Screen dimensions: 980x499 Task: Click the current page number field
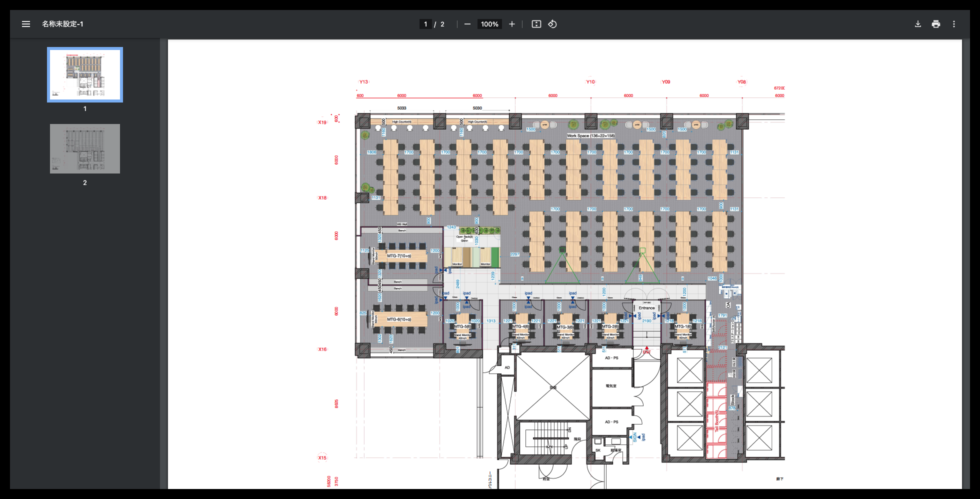click(425, 24)
